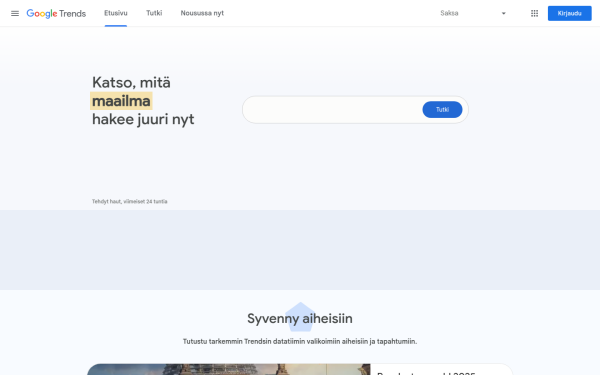The image size is (600, 375).
Task: Open the hamburger main menu
Action: coord(15,13)
